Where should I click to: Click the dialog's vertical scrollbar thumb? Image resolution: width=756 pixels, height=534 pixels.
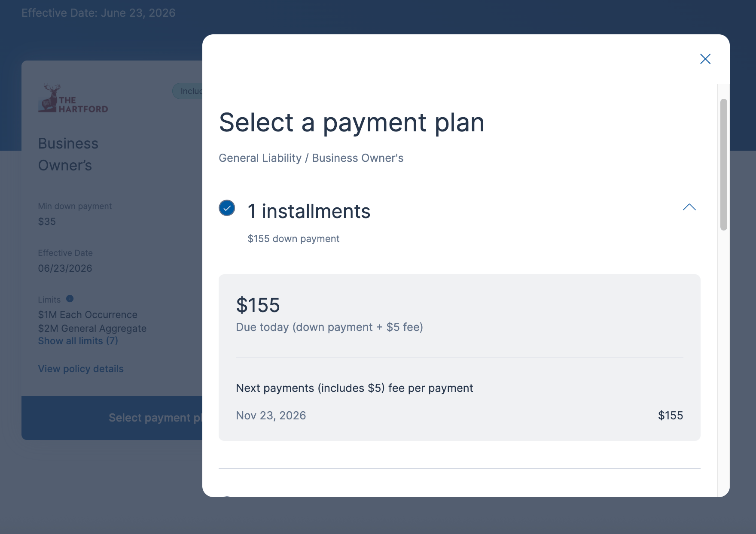click(724, 165)
